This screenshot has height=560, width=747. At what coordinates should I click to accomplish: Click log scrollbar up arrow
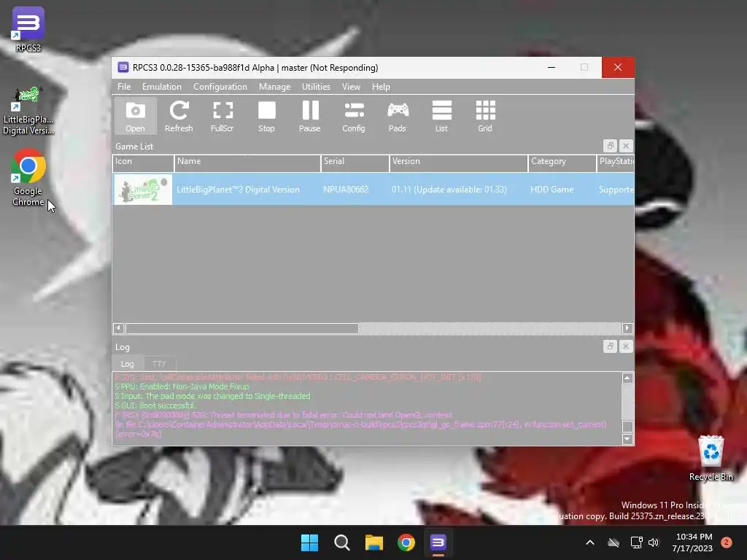627,378
